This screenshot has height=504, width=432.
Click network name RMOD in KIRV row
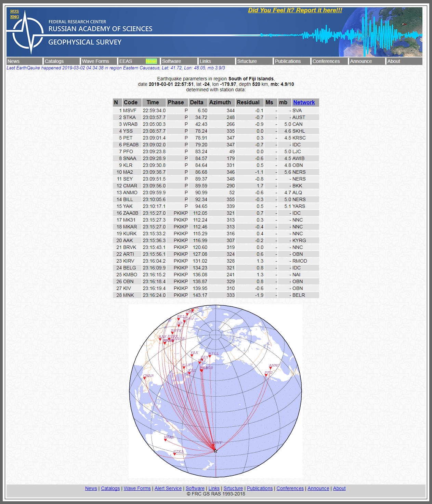tap(300, 261)
